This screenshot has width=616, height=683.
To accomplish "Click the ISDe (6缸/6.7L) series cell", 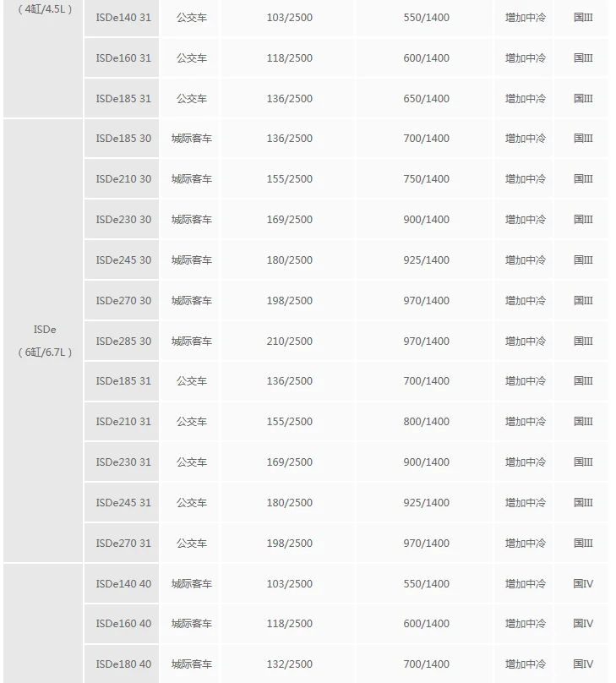I will 45,341.
